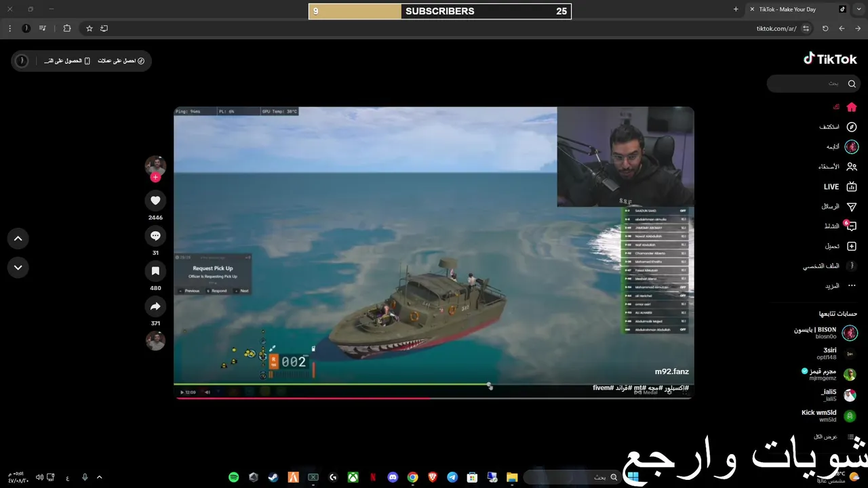Screen dimensions: 868x488
Task: Open LIVE in the TikTok sidebar
Action: pyautogui.click(x=840, y=186)
